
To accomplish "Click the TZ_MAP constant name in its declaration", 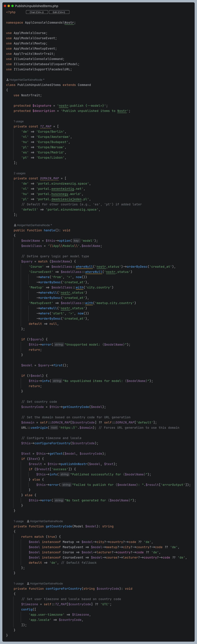I will pos(45,127).
